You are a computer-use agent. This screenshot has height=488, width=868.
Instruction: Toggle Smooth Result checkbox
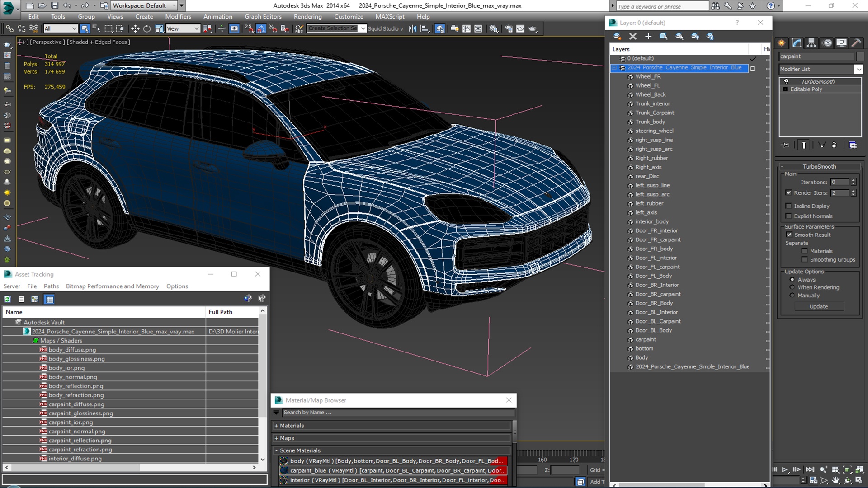tap(789, 235)
